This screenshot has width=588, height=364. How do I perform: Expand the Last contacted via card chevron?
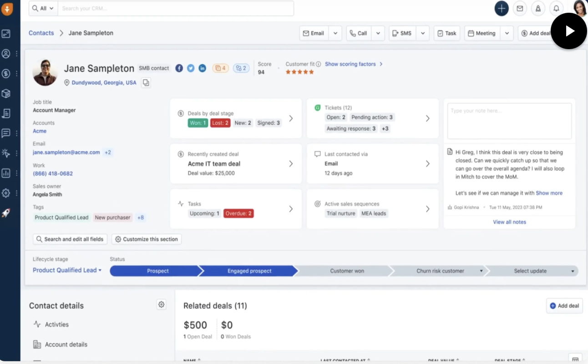tap(427, 164)
